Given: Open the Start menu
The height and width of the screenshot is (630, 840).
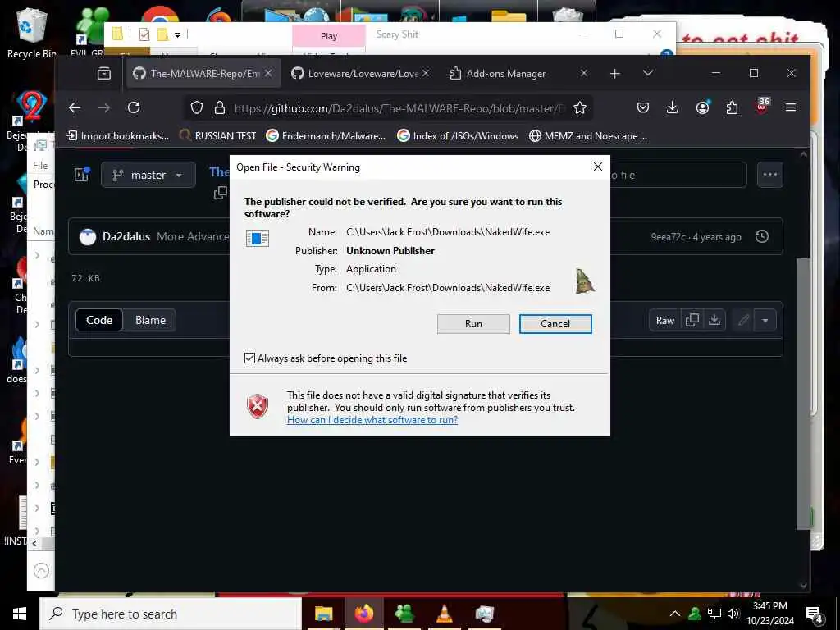Looking at the screenshot, I should click(x=20, y=614).
